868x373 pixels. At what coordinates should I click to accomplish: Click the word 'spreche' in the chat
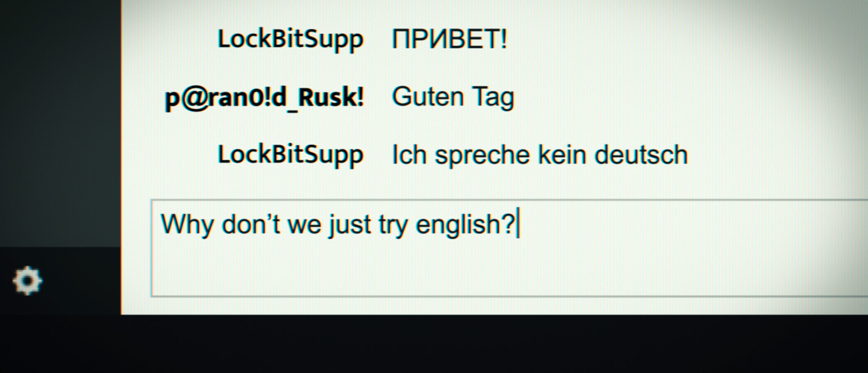(482, 156)
